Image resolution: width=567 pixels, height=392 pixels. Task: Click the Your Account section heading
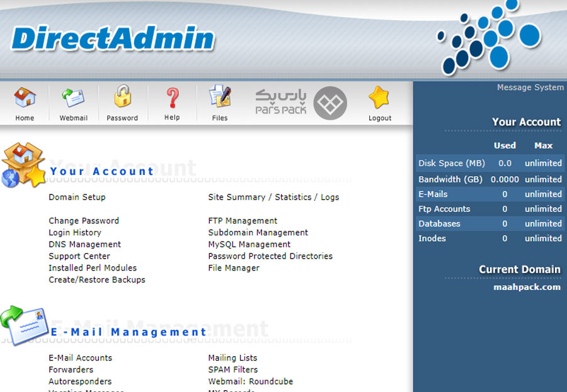(x=101, y=171)
